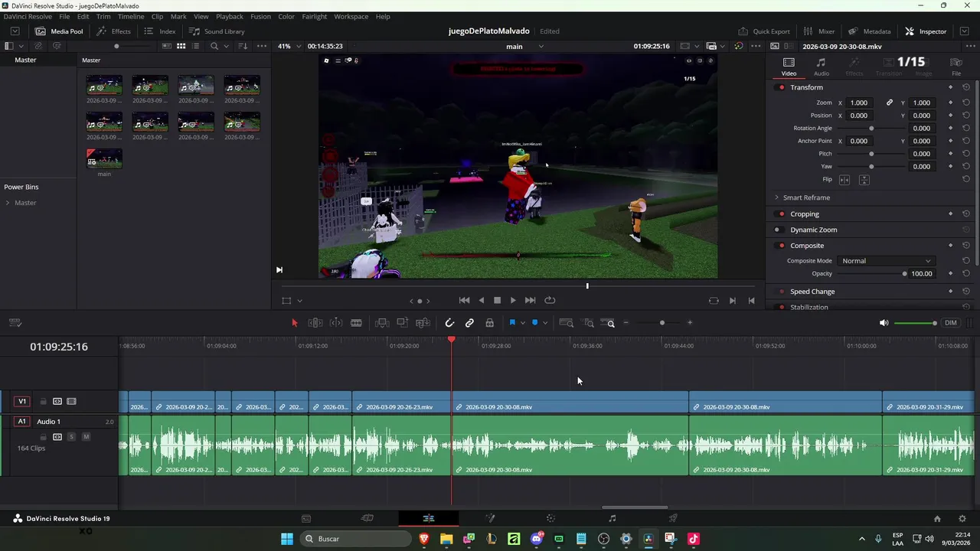Add keyframe for Opacity
Screen dimensions: 980x551
950,273
